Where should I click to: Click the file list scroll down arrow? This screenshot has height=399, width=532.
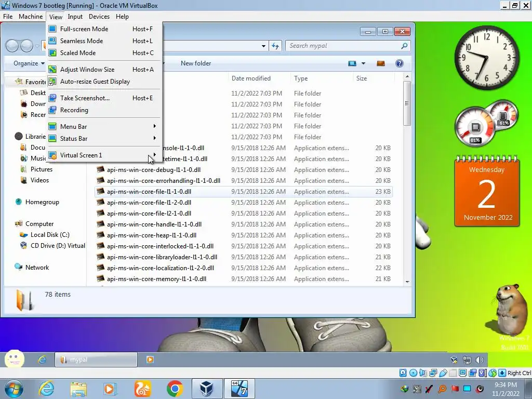click(407, 282)
